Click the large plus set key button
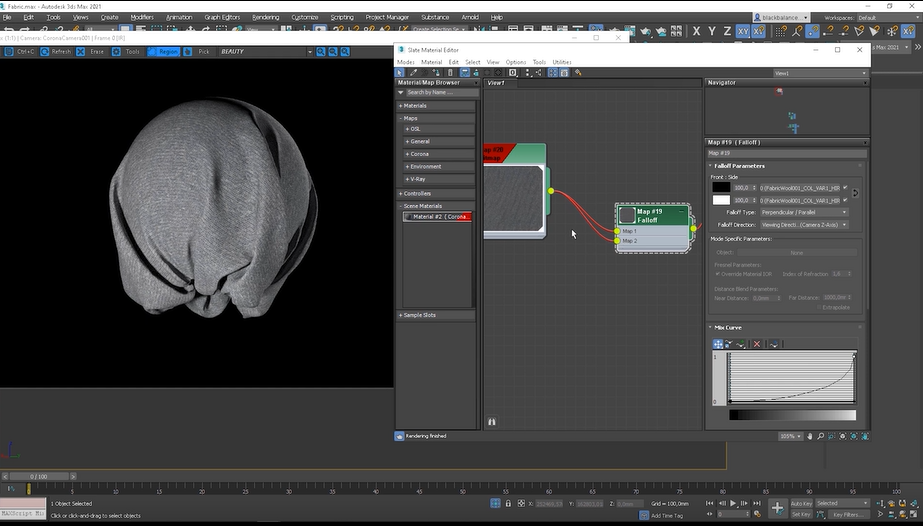The height and width of the screenshot is (526, 923). coord(778,508)
